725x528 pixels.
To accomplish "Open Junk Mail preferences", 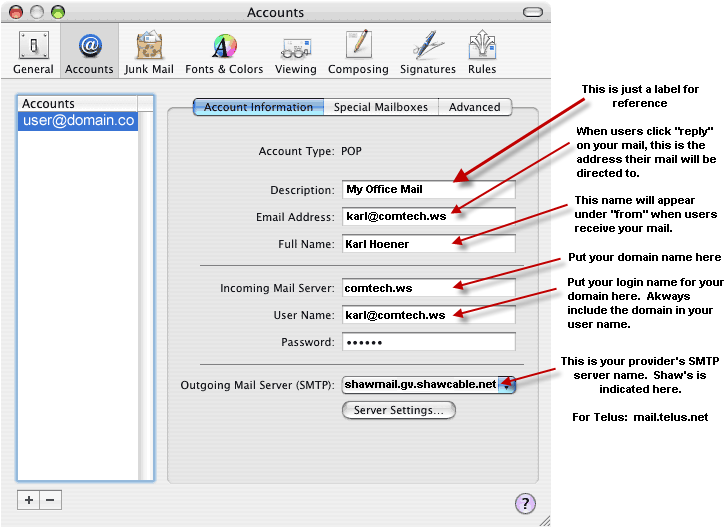I will [149, 51].
